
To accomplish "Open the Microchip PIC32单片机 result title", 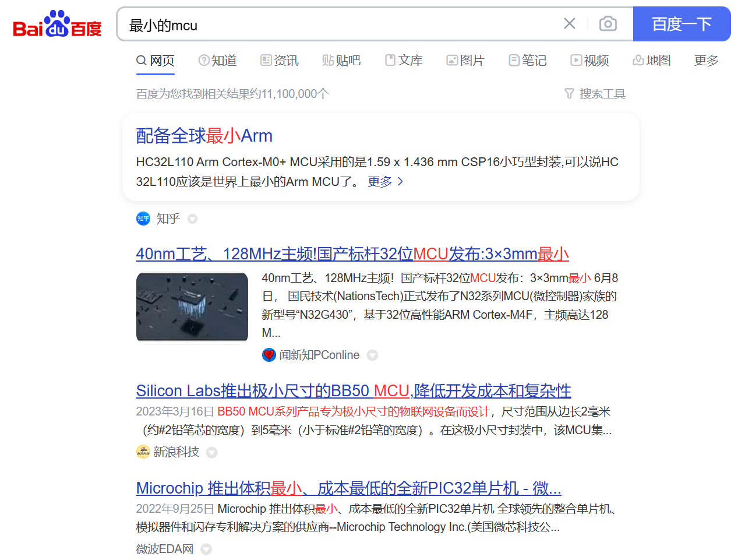I will point(349,488).
